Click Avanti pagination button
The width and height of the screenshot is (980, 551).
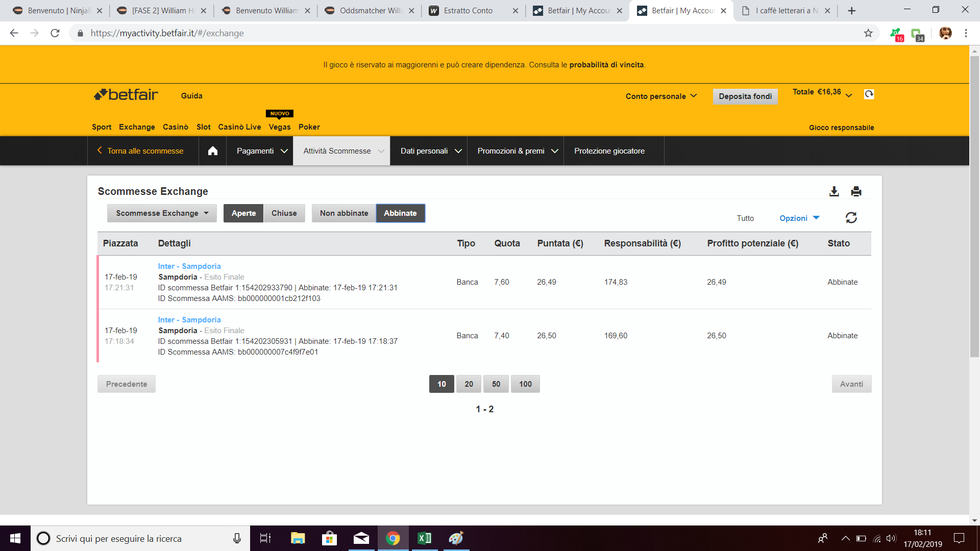click(x=851, y=384)
